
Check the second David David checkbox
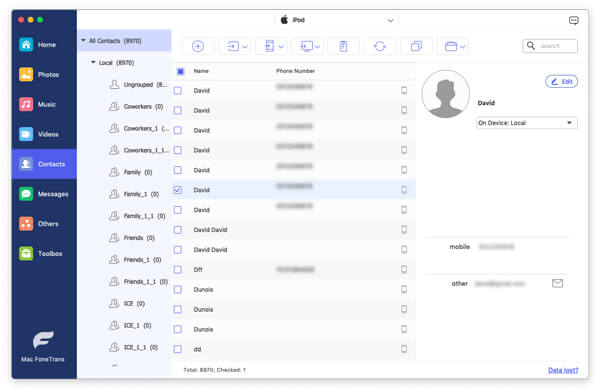pos(178,250)
